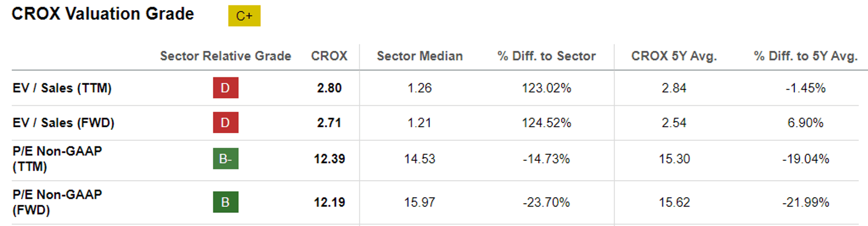Select the CROX column header

(x=329, y=56)
